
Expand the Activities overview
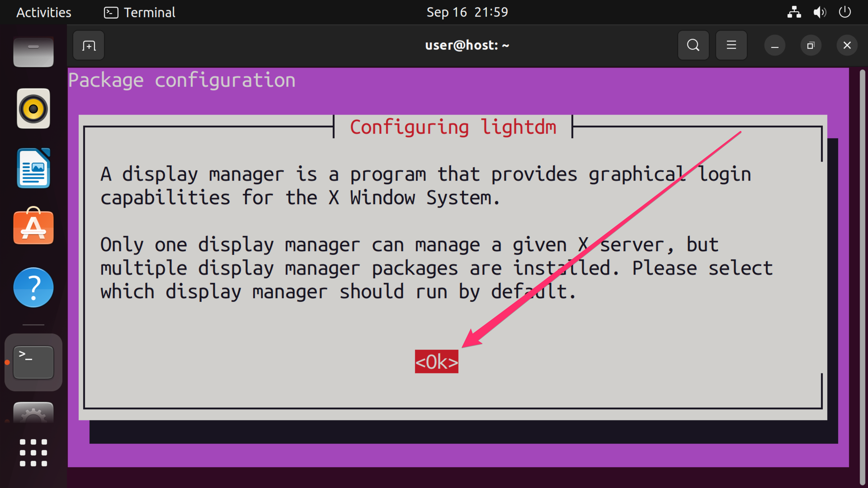(x=43, y=12)
